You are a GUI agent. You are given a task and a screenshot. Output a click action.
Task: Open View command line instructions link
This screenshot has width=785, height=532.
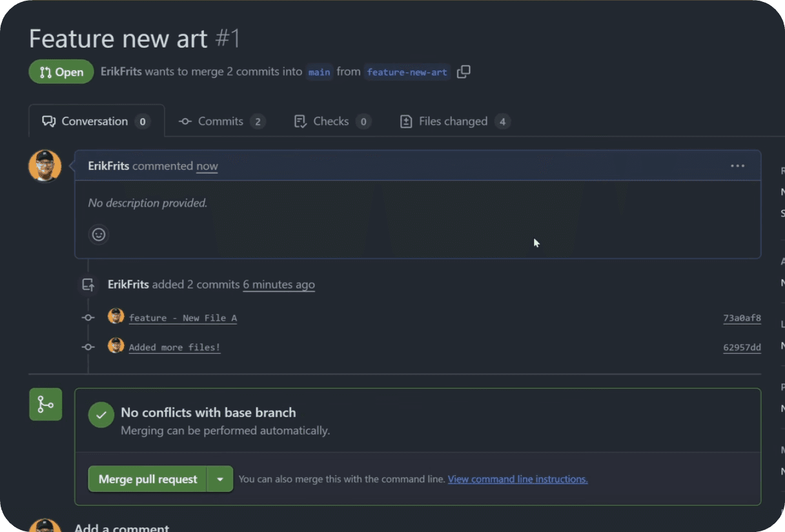click(x=518, y=479)
